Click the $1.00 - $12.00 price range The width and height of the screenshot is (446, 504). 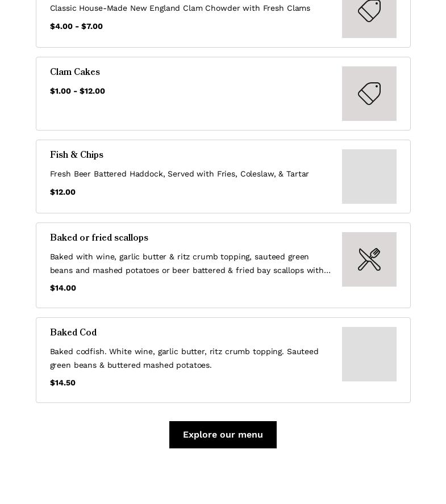[x=77, y=91]
